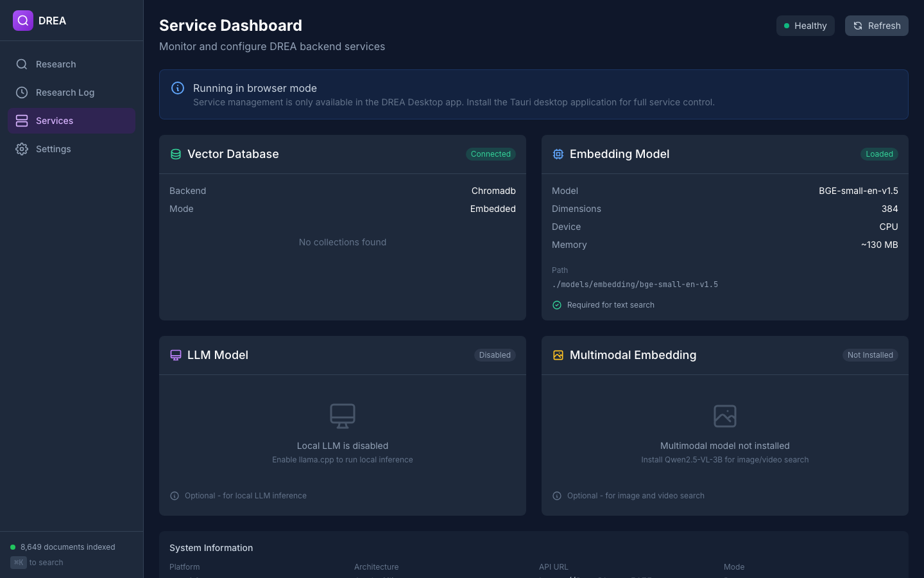Image resolution: width=924 pixels, height=578 pixels.
Task: Click the DREA logo icon
Action: point(22,20)
